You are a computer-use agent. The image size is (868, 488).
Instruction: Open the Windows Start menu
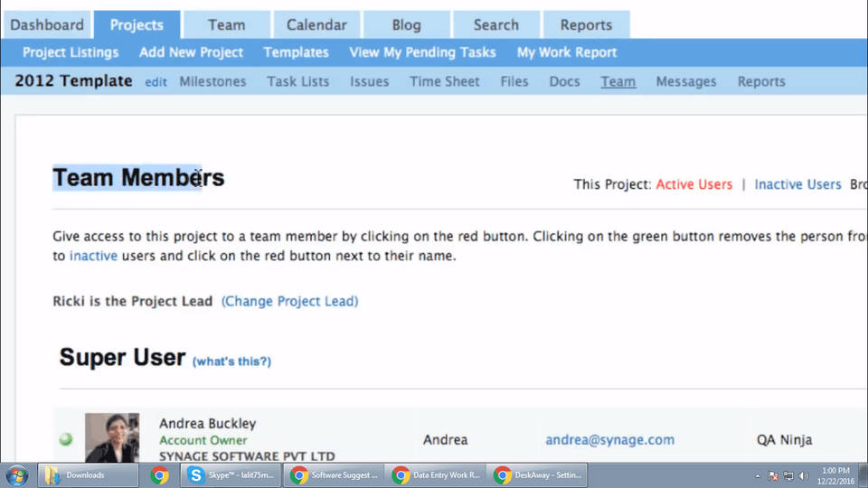point(16,475)
